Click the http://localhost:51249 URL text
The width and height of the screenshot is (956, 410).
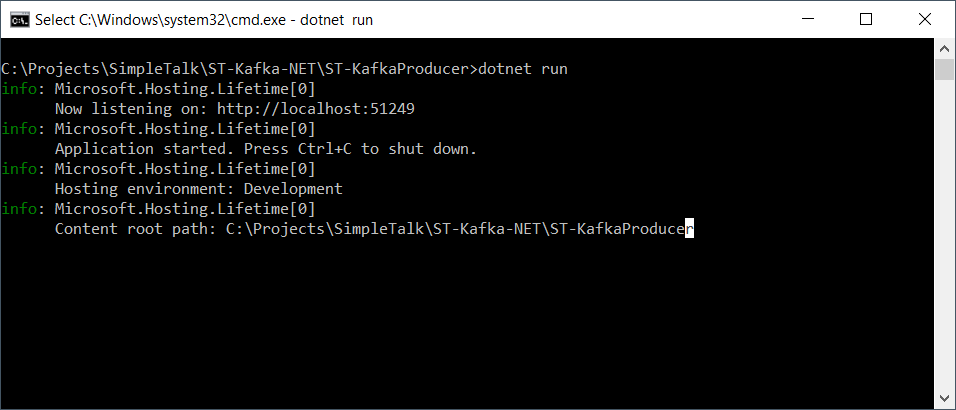click(316, 109)
